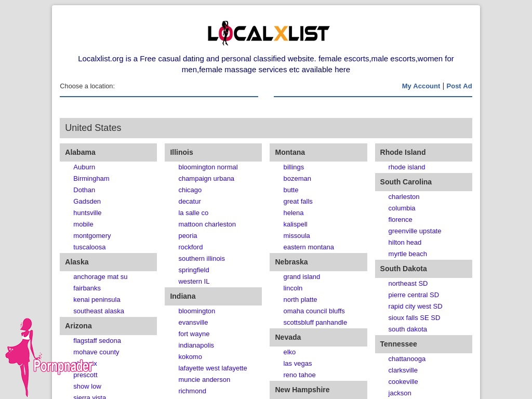The height and width of the screenshot is (399, 532).
Task: Open southeast alaska link
Action: click(99, 311)
